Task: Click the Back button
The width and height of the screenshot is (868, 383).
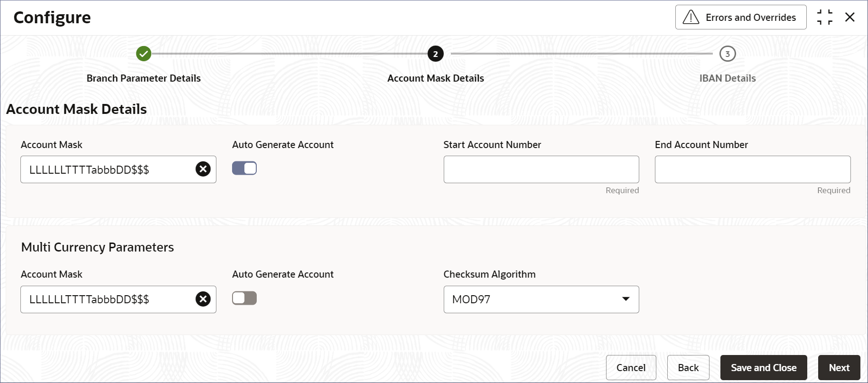Action: pyautogui.click(x=688, y=368)
